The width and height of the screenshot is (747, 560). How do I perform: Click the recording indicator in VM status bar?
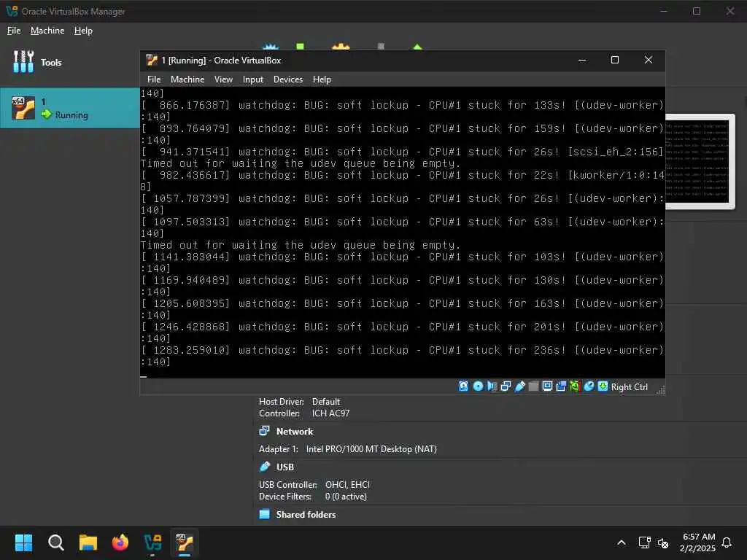point(561,386)
